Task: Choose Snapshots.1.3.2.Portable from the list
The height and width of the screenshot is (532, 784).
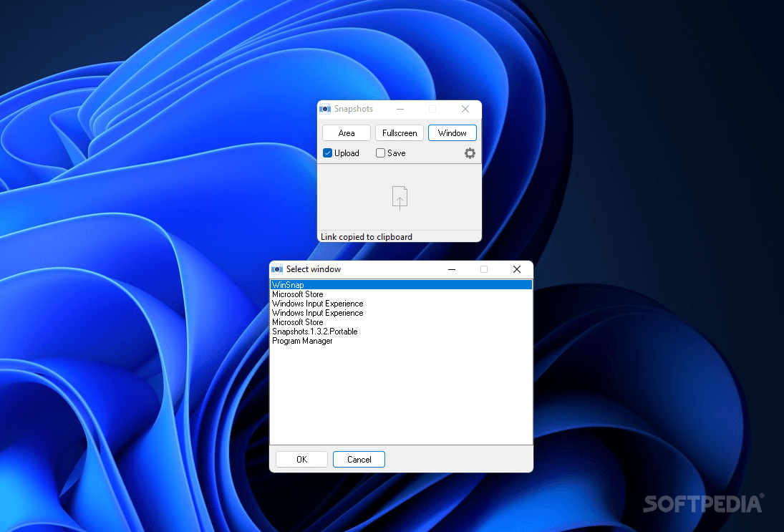Action: pos(401,332)
